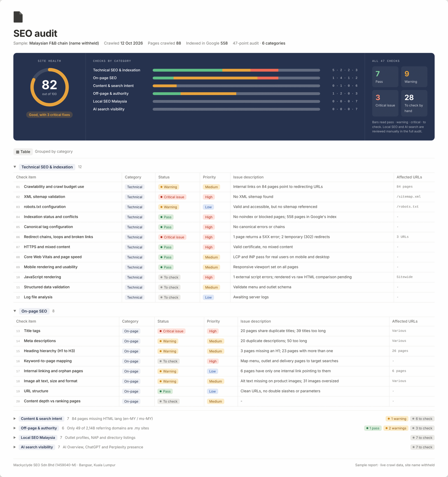Click the /sitemap.xml affected URL
This screenshot has height=477, width=448.
click(x=409, y=197)
